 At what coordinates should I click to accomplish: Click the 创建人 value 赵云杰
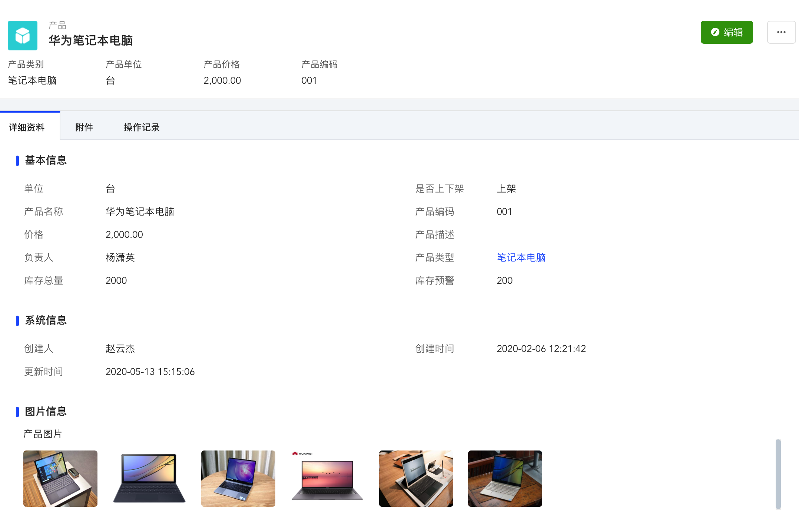tap(120, 349)
